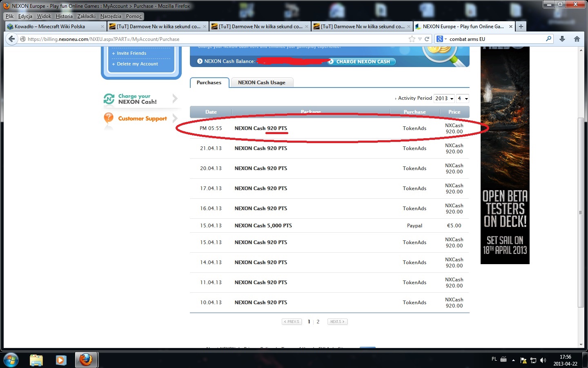Click the Firefox taskbar icon
This screenshot has height=368, width=588.
pyautogui.click(x=86, y=360)
